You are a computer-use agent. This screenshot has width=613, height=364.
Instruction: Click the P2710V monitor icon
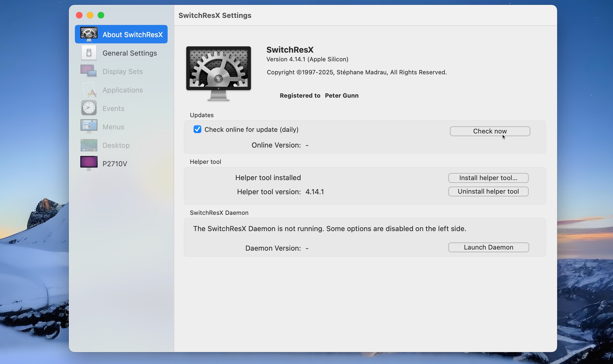89,163
